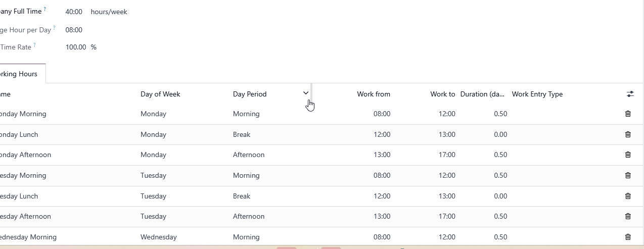Open the Day of Week selection for Wednesday
Viewport: 644px width, 249px height.
182,237
